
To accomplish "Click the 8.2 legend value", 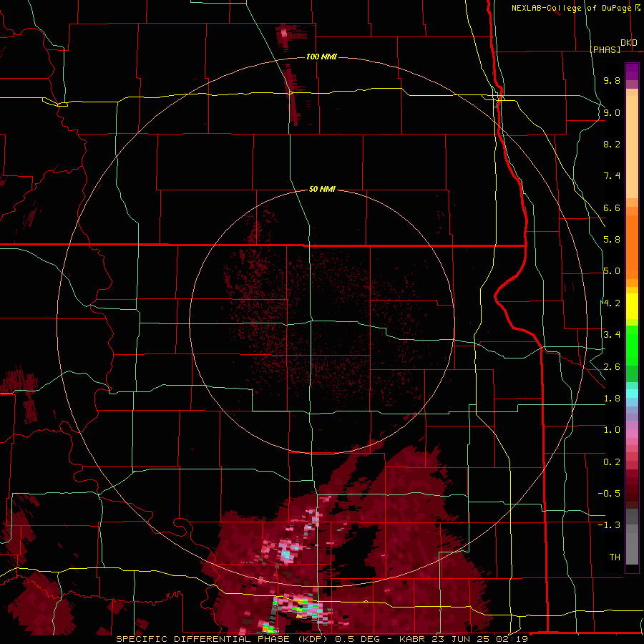I will pyautogui.click(x=612, y=144).
